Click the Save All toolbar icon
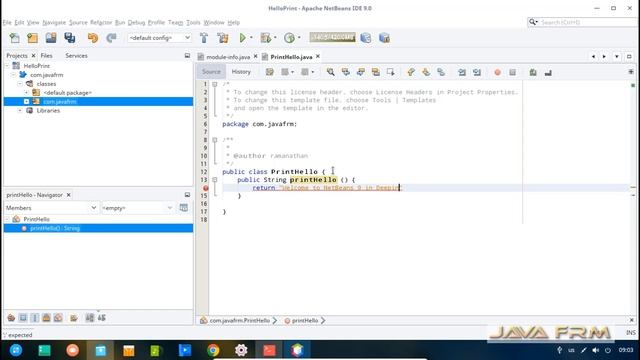The height and width of the screenshot is (360, 640). (x=70, y=38)
